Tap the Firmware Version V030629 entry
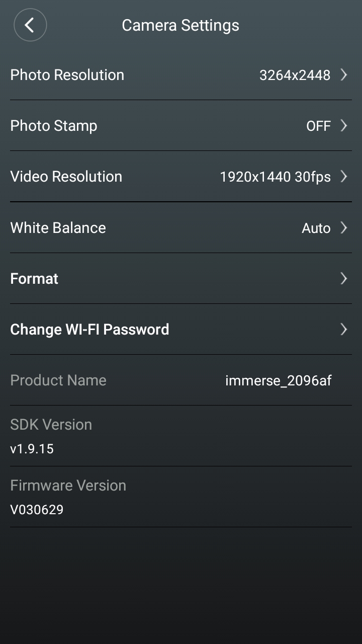Image resolution: width=362 pixels, height=644 pixels. tap(181, 497)
